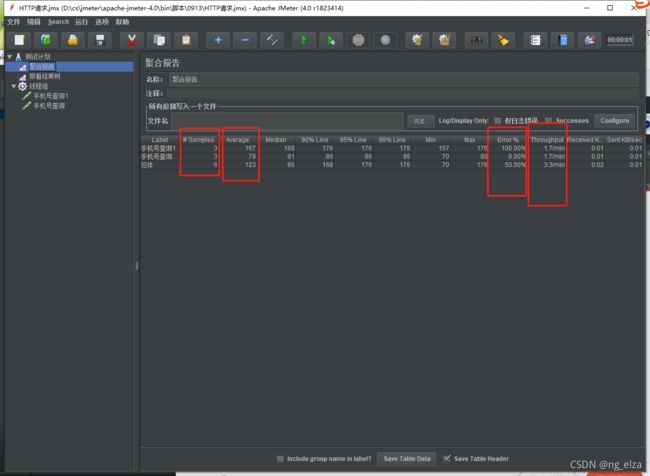Image resolution: width=650 pixels, height=476 pixels.
Task: Select the 手机号查询1 sampler in the tree
Action: point(51,96)
